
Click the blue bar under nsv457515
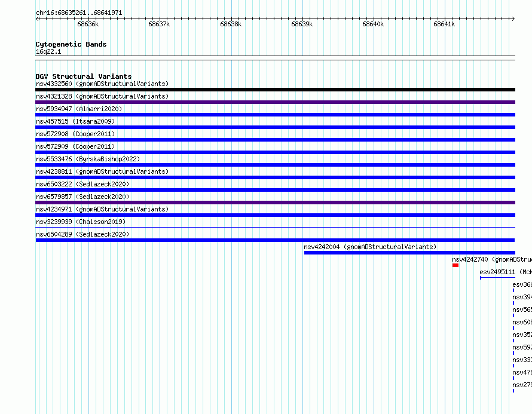tap(275, 127)
